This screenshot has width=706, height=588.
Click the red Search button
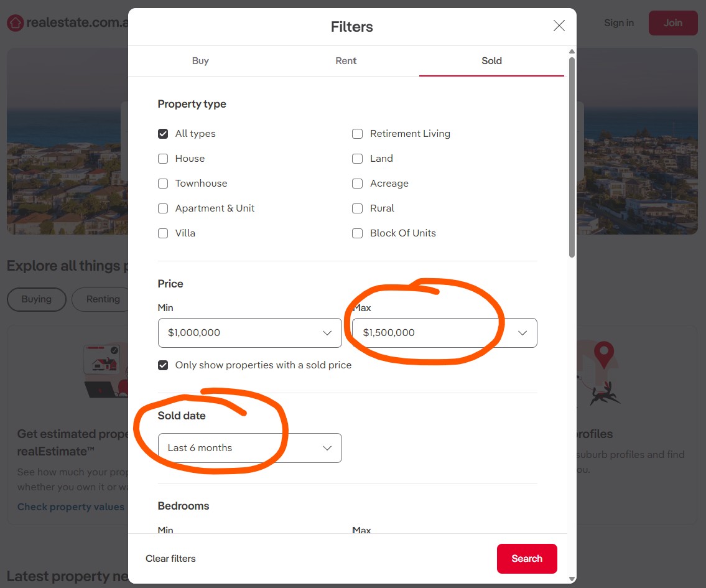[x=527, y=559]
